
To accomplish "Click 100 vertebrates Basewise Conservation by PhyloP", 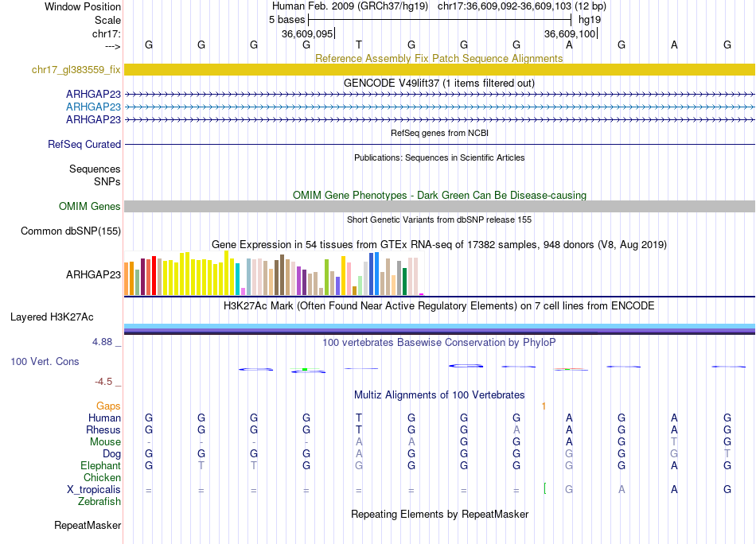I will [x=438, y=343].
